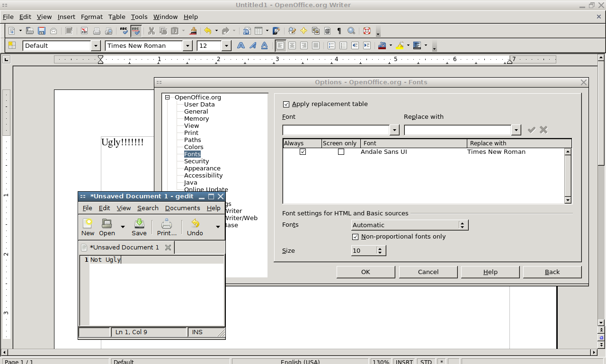This screenshot has width=606, height=364.
Task: Collapse the OpenOffice.org tree node
Action: (x=168, y=98)
